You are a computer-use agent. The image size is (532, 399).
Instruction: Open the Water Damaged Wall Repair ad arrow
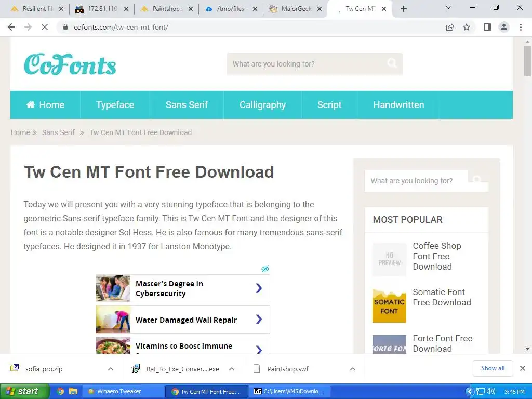point(259,320)
